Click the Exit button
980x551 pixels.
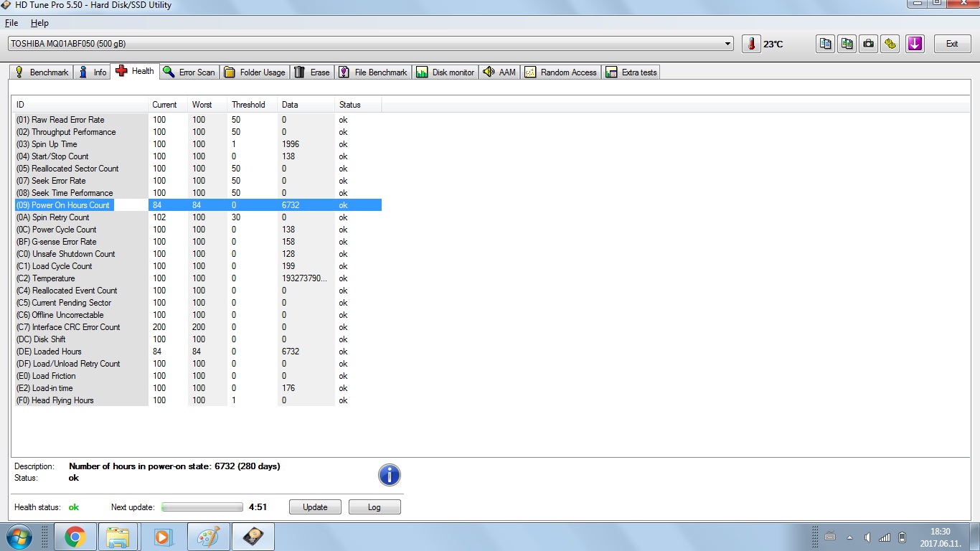(952, 44)
